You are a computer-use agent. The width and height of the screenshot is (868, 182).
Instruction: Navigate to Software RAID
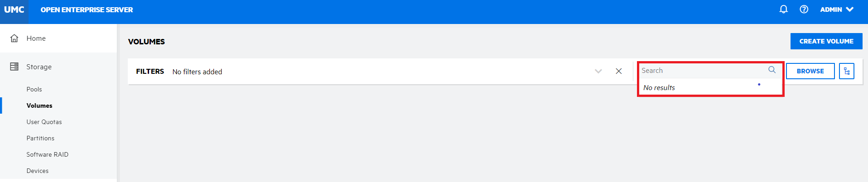click(x=47, y=154)
